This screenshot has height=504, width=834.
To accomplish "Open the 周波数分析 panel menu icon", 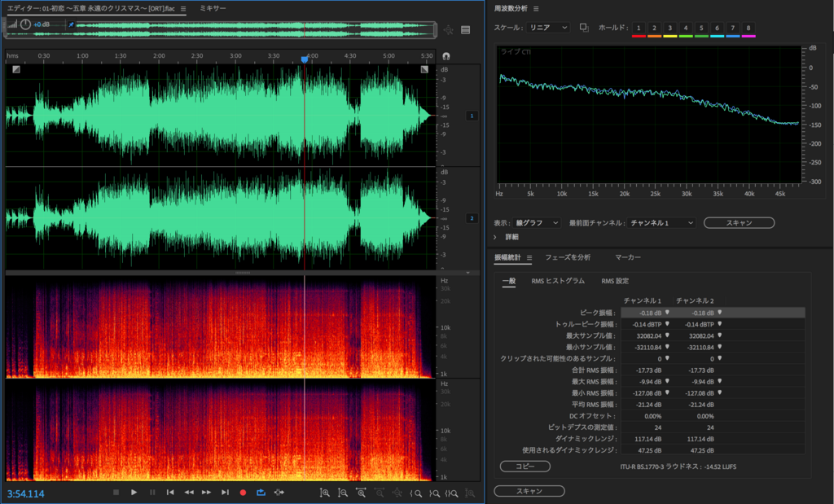I will pyautogui.click(x=536, y=8).
